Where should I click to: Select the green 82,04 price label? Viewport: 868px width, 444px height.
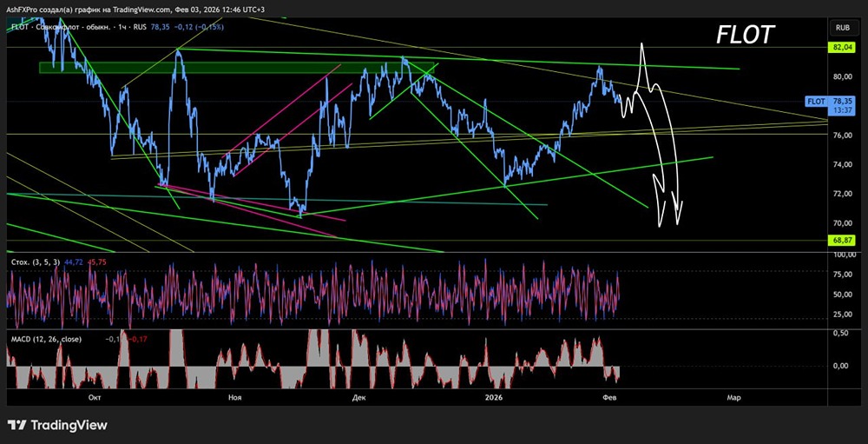click(x=842, y=49)
